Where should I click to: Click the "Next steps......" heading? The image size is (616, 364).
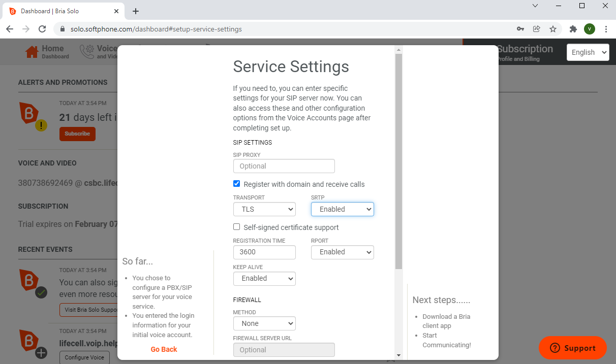442,300
